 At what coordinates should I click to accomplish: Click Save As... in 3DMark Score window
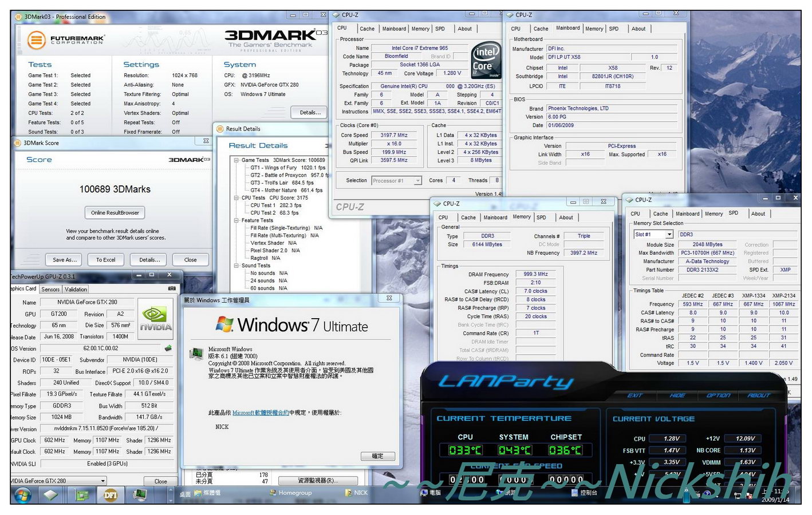(x=65, y=260)
